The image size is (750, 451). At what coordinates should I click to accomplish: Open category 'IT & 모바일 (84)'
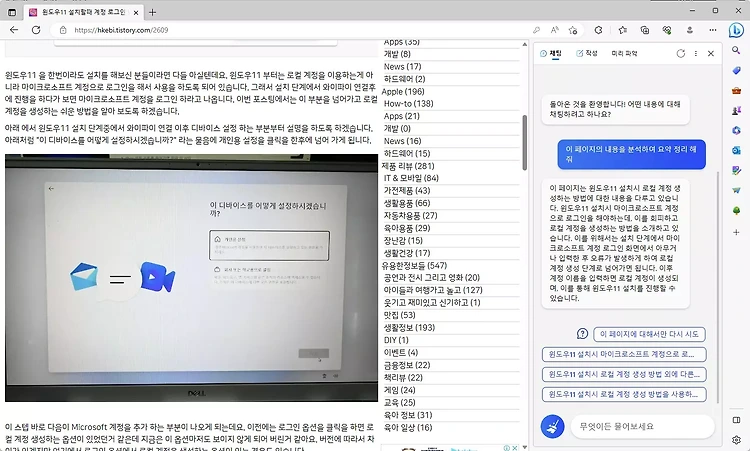point(411,178)
